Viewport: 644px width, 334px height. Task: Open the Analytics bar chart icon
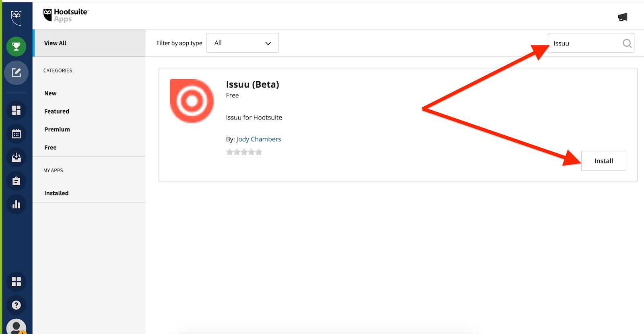[16, 204]
